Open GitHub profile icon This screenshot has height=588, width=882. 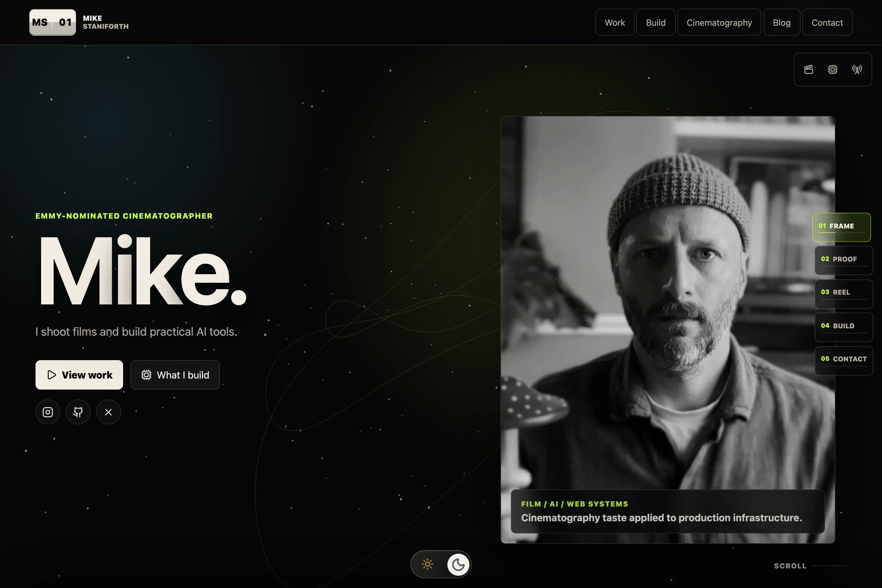point(78,412)
